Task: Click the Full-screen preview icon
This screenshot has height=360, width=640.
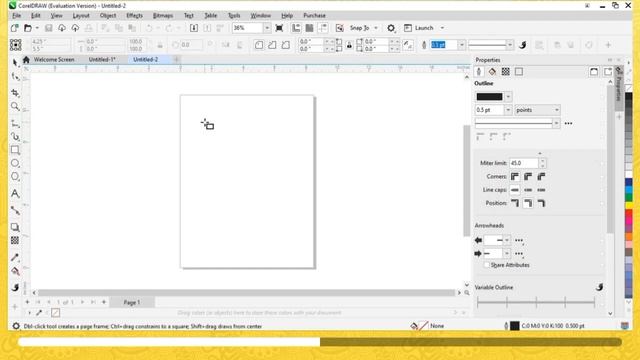Action: tap(279, 28)
